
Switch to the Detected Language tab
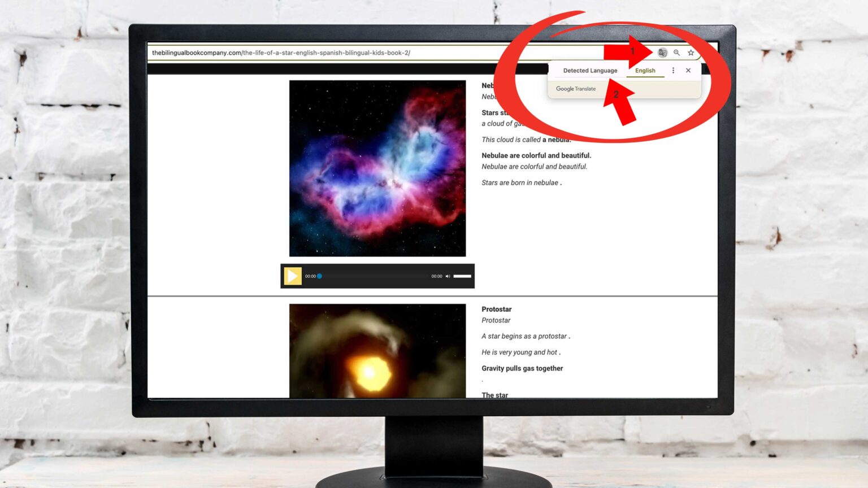[x=590, y=71]
